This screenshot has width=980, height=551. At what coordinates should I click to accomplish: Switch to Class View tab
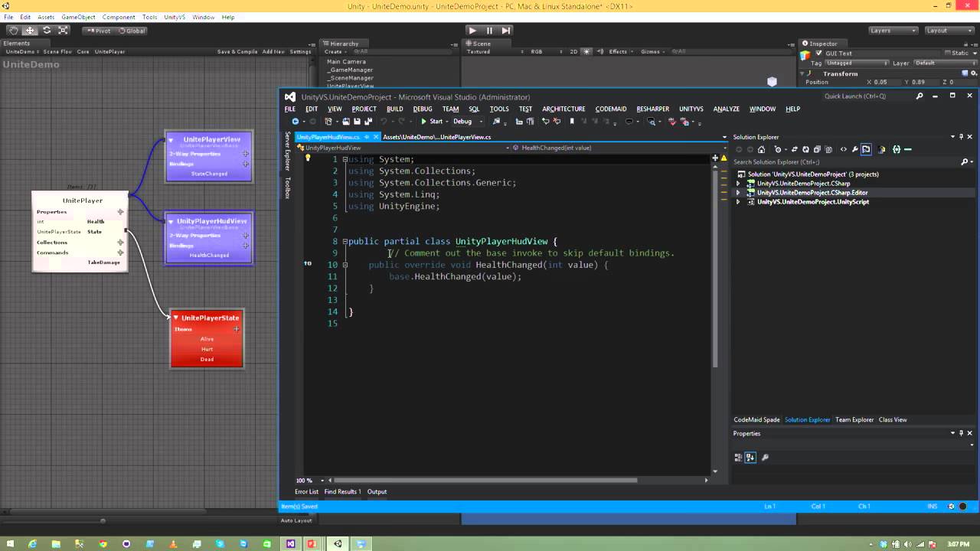893,420
